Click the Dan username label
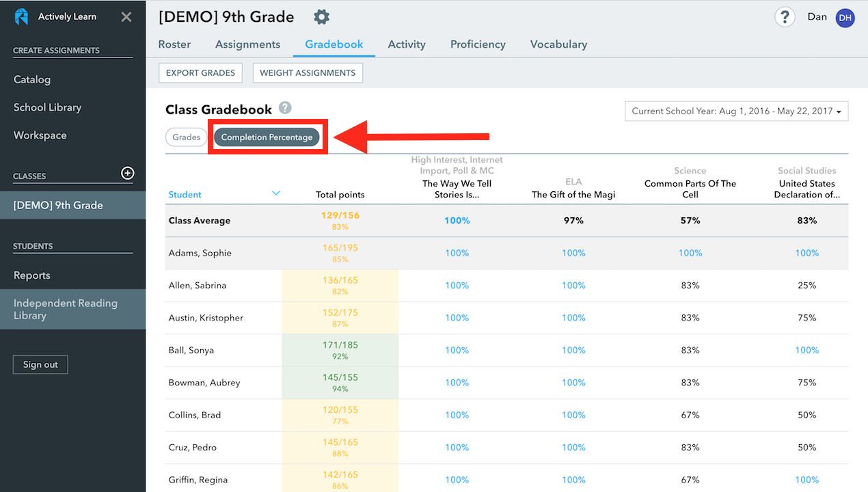The image size is (868, 492). (817, 17)
